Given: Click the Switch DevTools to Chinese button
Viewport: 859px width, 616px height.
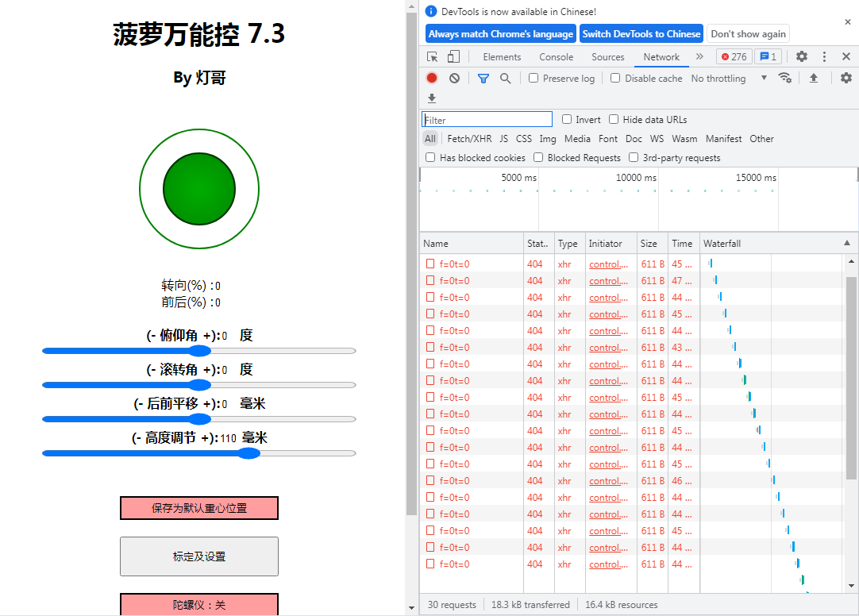Looking at the screenshot, I should coord(641,33).
